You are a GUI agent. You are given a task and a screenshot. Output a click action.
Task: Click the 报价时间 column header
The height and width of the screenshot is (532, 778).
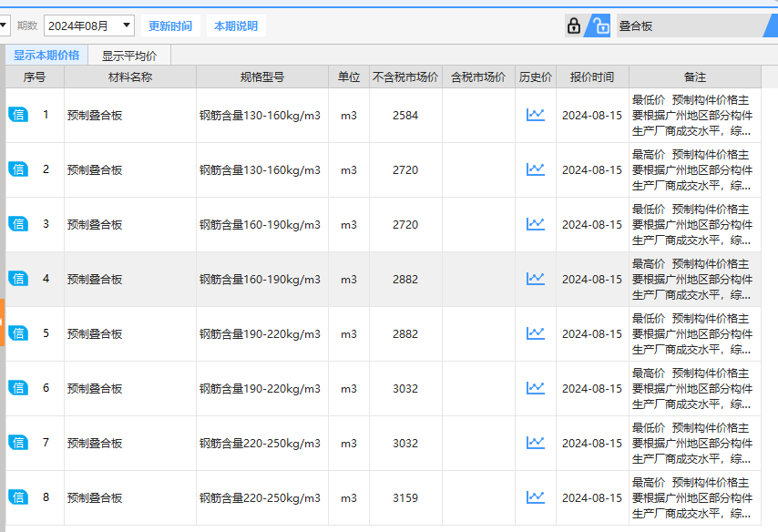tap(592, 77)
